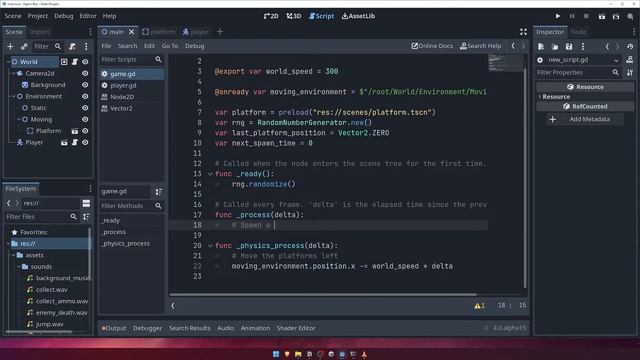Screen dimensions: 640x360
Task: Open Inspector extra resource options
Action: click(x=583, y=47)
